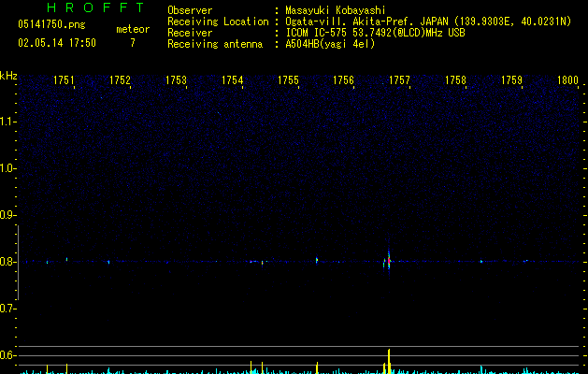The image size is (588, 374).
Task: Select the file name 05141750.png
Action: tap(51, 24)
